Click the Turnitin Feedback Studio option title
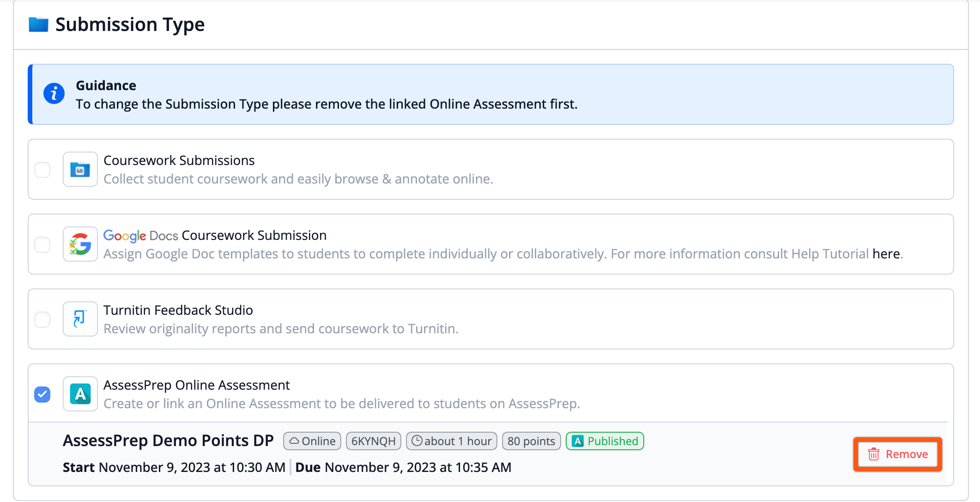 [x=178, y=310]
